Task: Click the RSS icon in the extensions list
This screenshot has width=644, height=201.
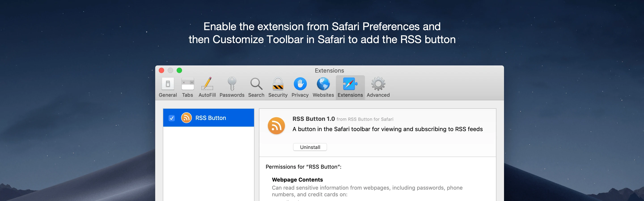Action: point(186,118)
